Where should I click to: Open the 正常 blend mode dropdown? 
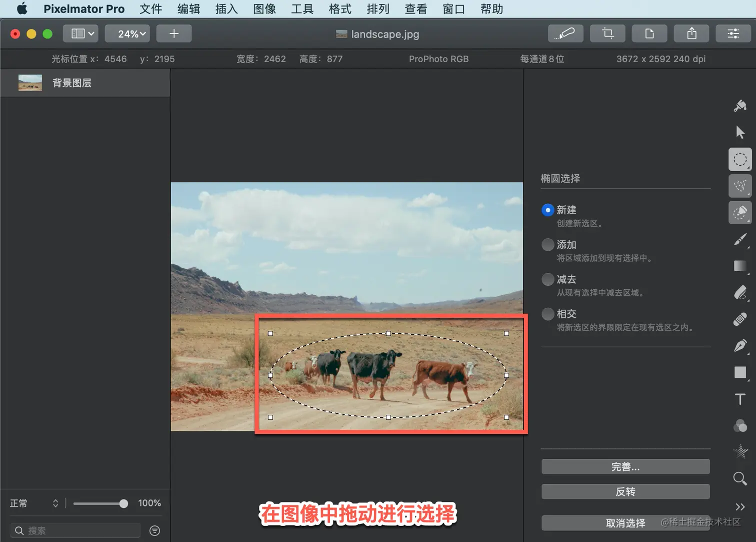tap(34, 503)
